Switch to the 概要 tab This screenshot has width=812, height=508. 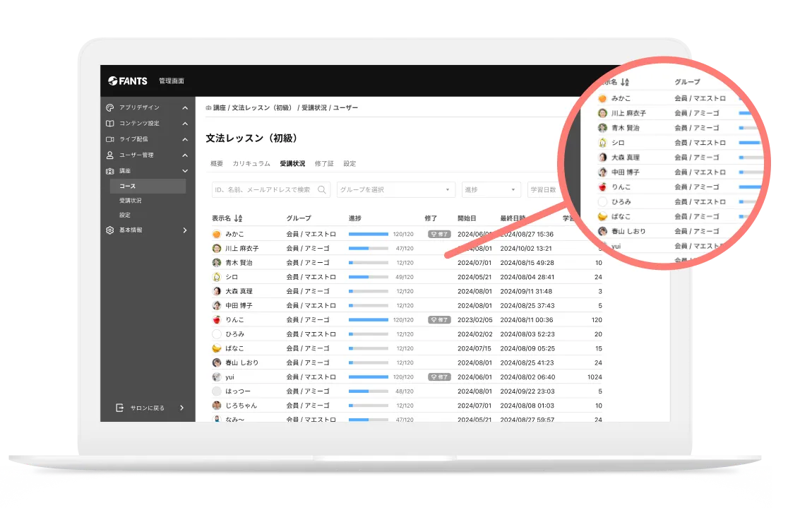coord(217,164)
